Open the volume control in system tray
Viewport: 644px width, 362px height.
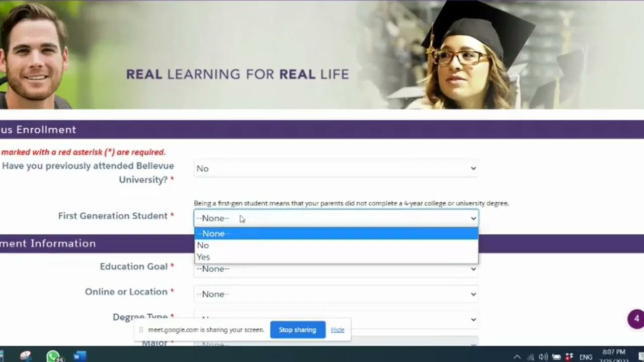click(x=543, y=357)
